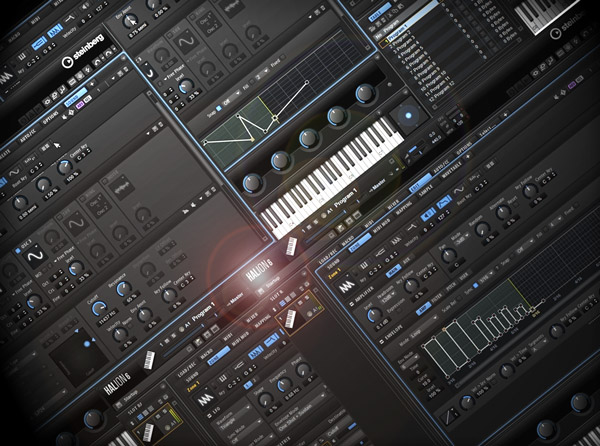This screenshot has height=446, width=600.
Task: Select the sine waveform box of OSC 3
Action: [x=36, y=256]
